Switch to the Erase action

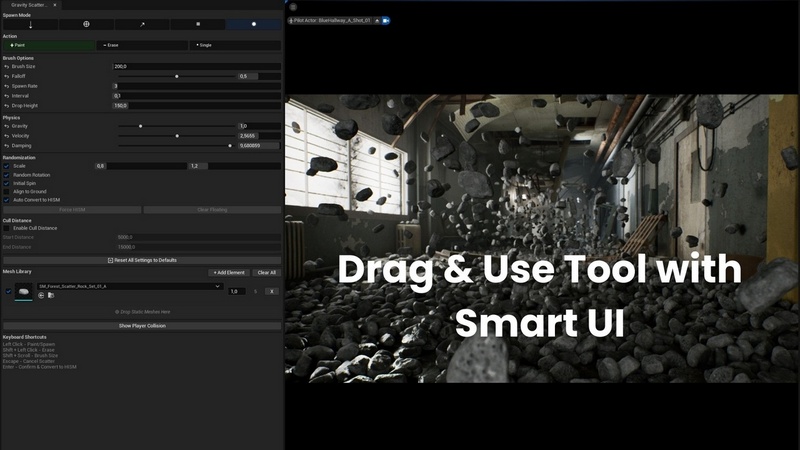click(x=142, y=45)
